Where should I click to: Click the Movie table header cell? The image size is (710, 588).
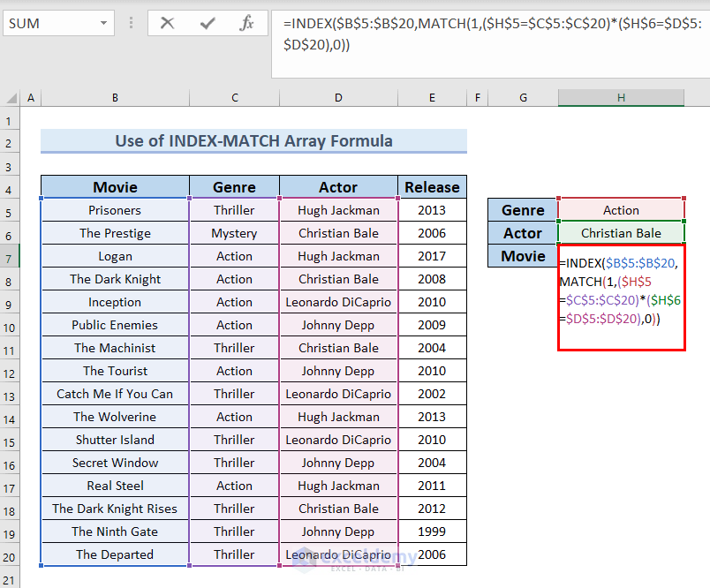(x=115, y=187)
